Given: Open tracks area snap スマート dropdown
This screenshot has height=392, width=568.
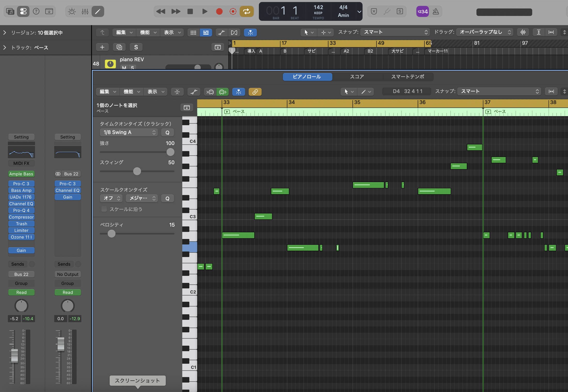Looking at the screenshot, I should 395,32.
